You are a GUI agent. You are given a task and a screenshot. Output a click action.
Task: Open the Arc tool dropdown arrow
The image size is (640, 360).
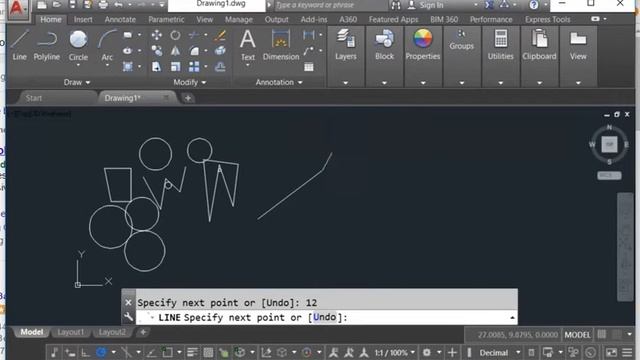click(107, 65)
